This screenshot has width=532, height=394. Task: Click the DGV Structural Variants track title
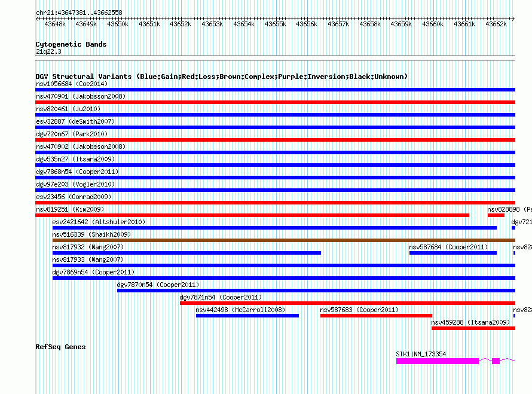click(221, 77)
